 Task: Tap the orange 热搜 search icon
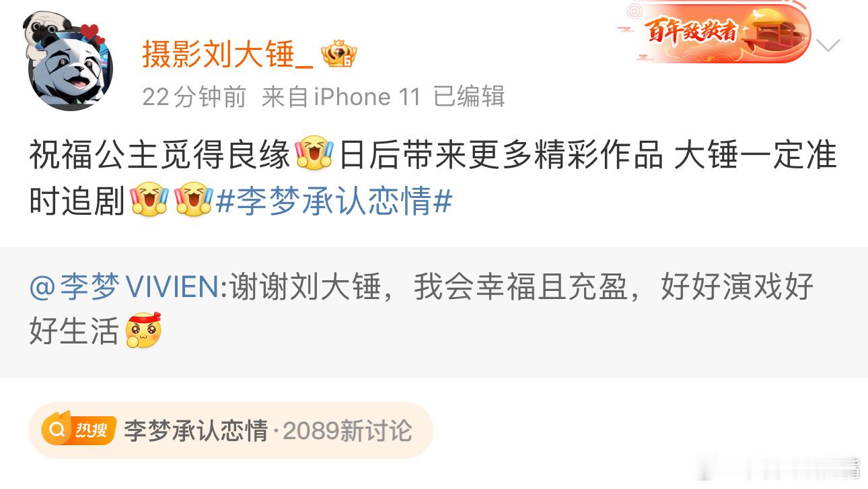pos(79,430)
